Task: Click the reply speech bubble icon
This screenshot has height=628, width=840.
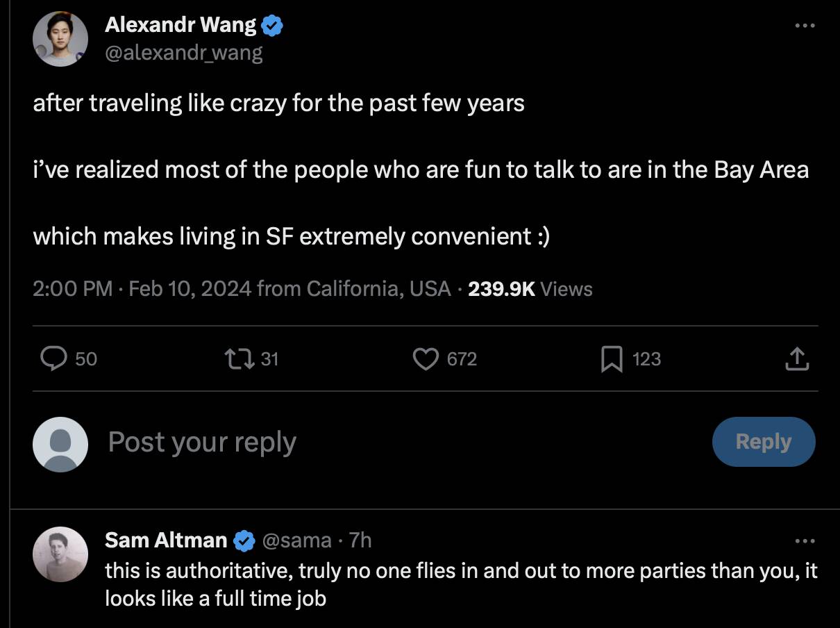Action: (53, 358)
